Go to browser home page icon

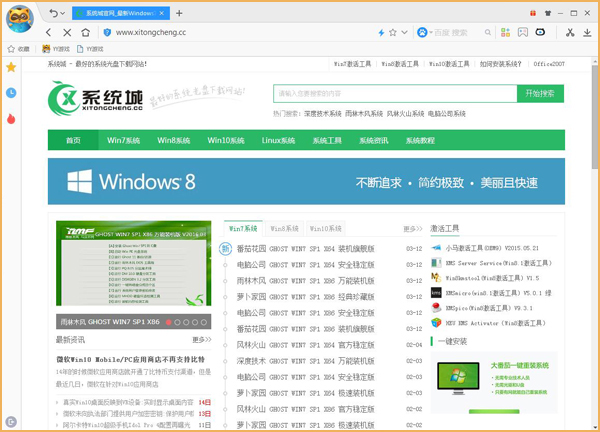(85, 33)
